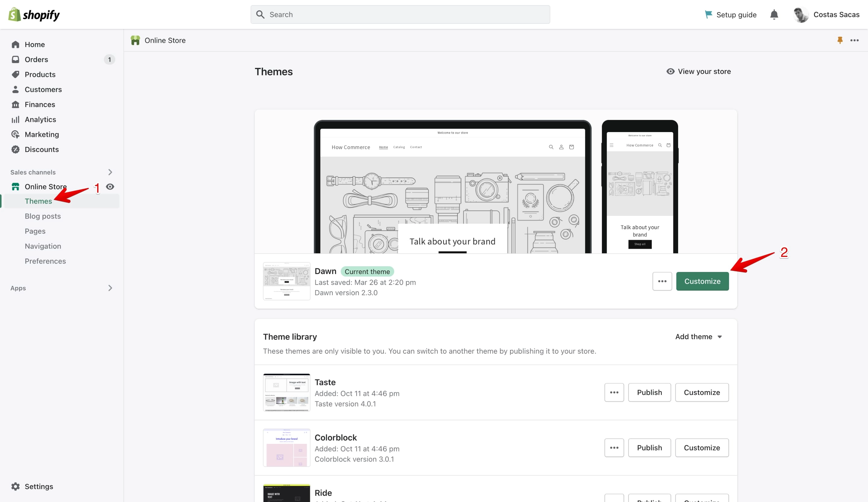Focus the top Search field
868x502 pixels.
click(400, 14)
